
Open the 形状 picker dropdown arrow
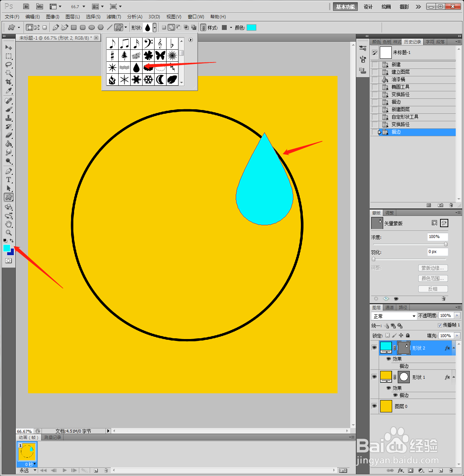point(154,28)
